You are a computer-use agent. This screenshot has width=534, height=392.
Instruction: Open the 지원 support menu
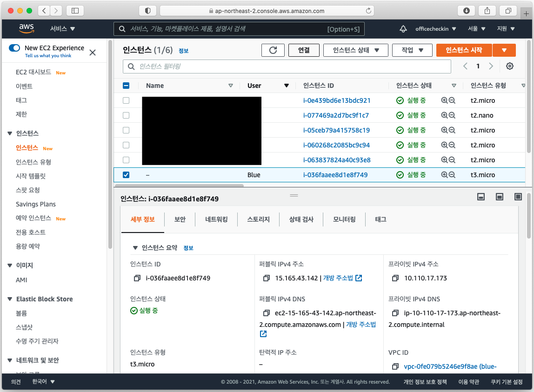pyautogui.click(x=506, y=29)
